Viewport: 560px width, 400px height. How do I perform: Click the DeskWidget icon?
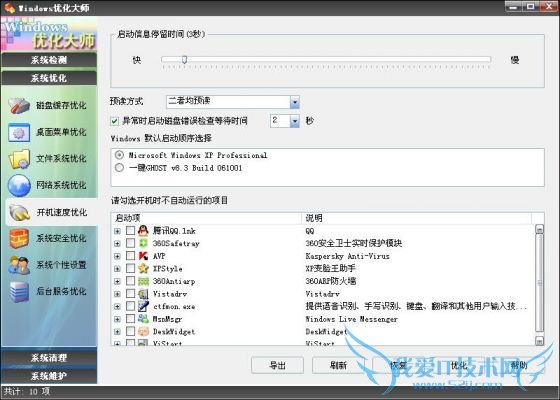(x=143, y=331)
